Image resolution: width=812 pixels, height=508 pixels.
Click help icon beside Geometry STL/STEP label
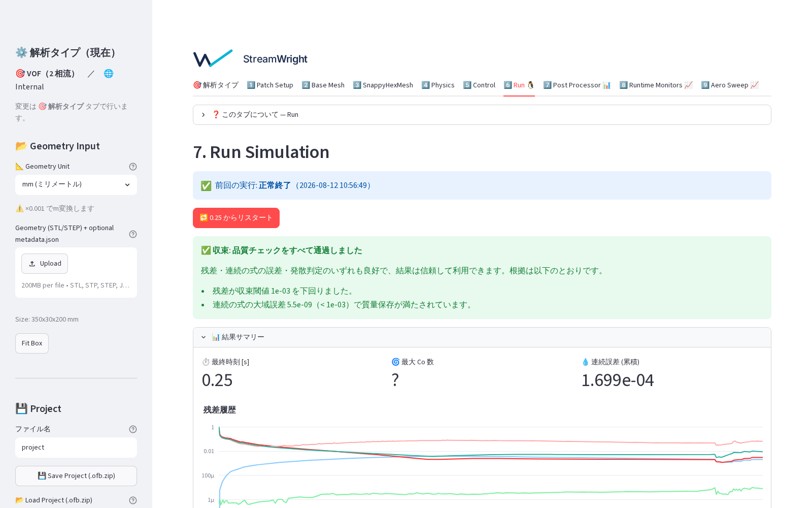pyautogui.click(x=133, y=234)
